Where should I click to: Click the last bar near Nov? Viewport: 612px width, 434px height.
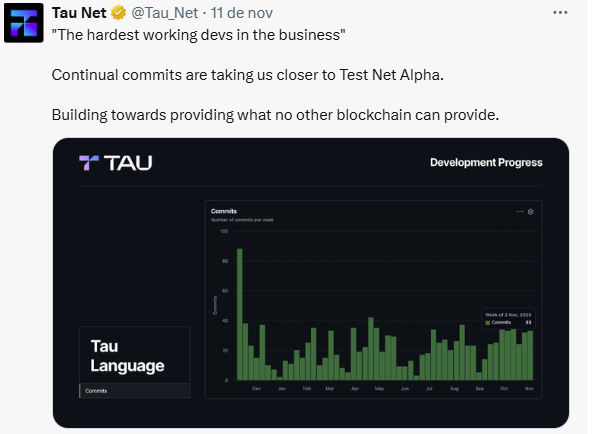click(530, 355)
